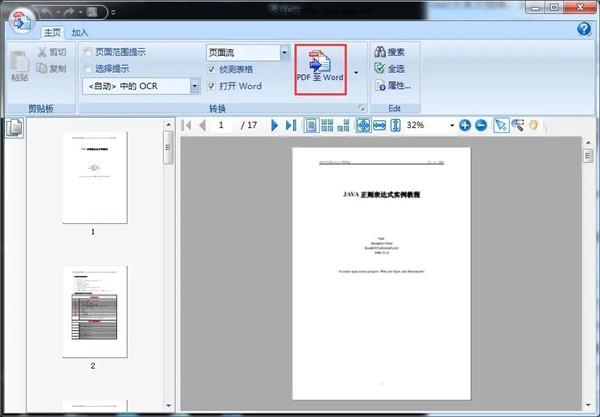
Task: Go to the next page
Action: click(273, 125)
